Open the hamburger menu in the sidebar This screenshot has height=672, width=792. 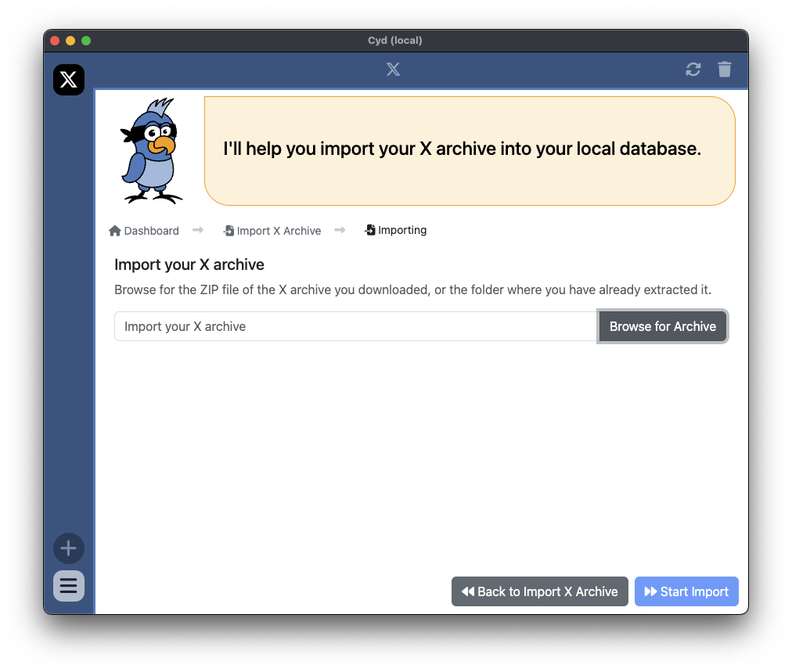pos(69,586)
